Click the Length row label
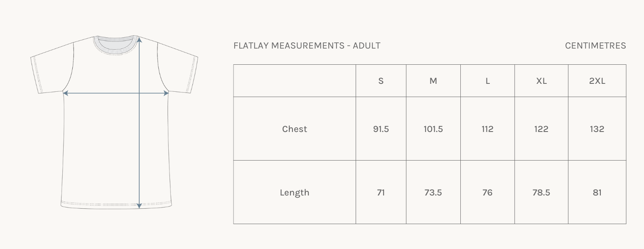 (295, 193)
